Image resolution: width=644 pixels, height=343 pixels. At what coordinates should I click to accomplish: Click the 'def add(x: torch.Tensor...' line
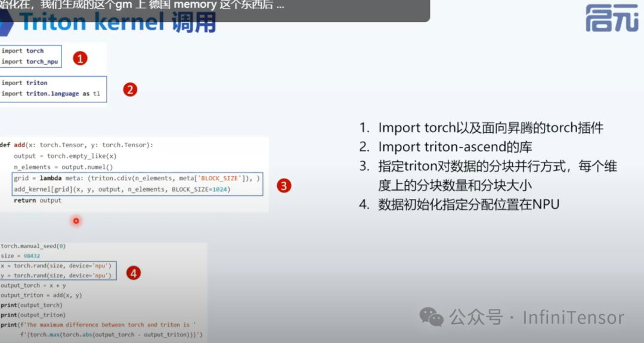pos(77,145)
